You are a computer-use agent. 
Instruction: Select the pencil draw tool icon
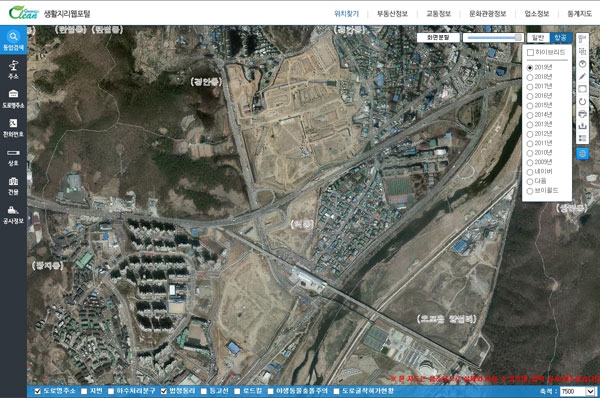tap(582, 76)
